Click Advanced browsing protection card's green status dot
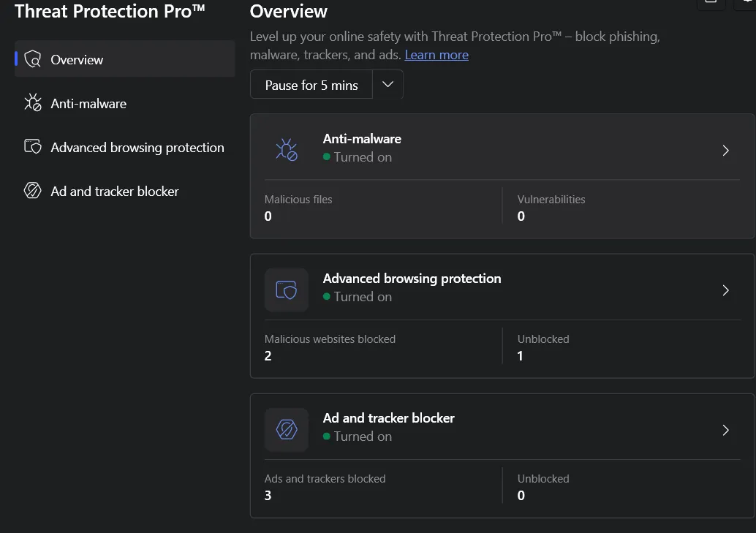This screenshot has height=533, width=756. tap(327, 297)
